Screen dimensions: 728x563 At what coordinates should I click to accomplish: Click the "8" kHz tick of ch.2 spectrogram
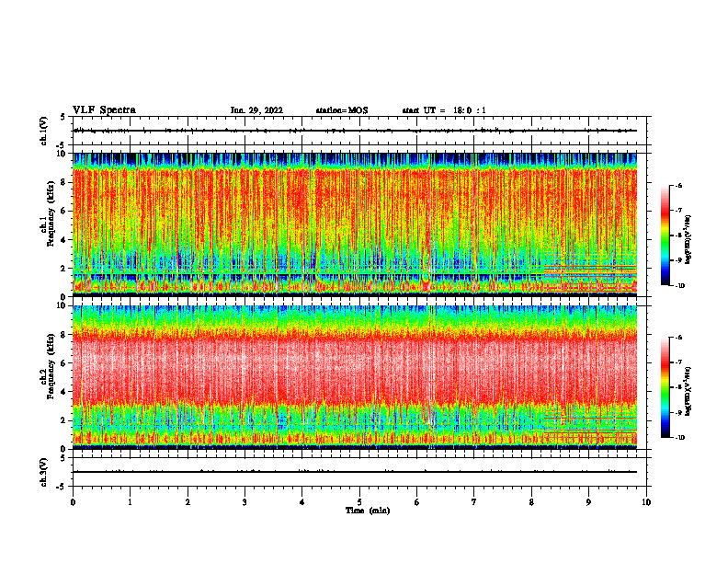click(64, 335)
